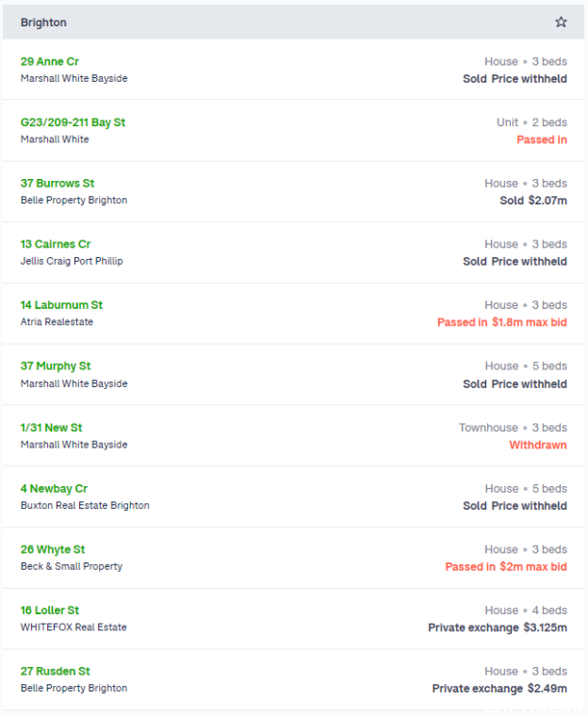This screenshot has height=716, width=588.
Task: Open the 16 Loller St address
Action: pos(50,610)
